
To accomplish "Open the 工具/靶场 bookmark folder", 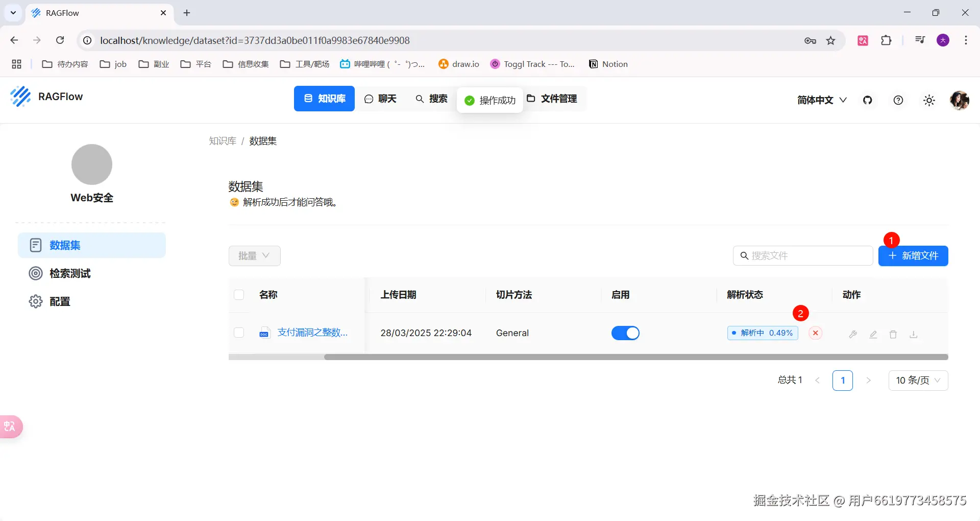I will click(305, 64).
